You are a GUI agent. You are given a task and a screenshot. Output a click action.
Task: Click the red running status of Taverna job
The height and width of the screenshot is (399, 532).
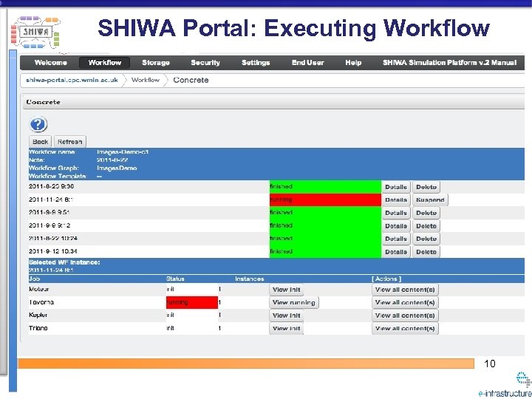(x=192, y=302)
